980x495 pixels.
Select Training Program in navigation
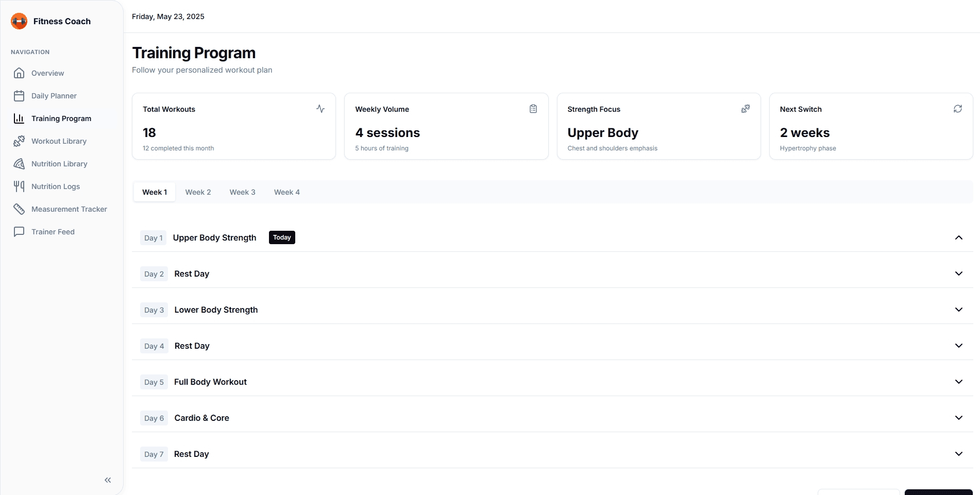61,118
